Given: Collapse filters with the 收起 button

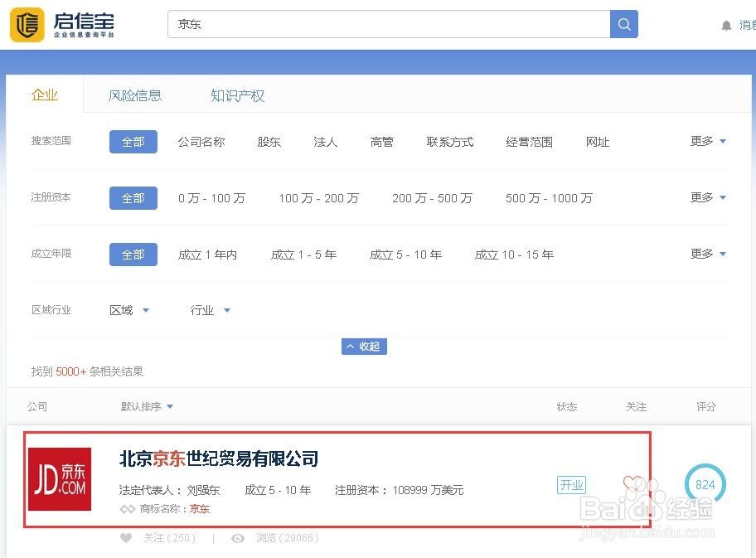Looking at the screenshot, I should pyautogui.click(x=364, y=347).
